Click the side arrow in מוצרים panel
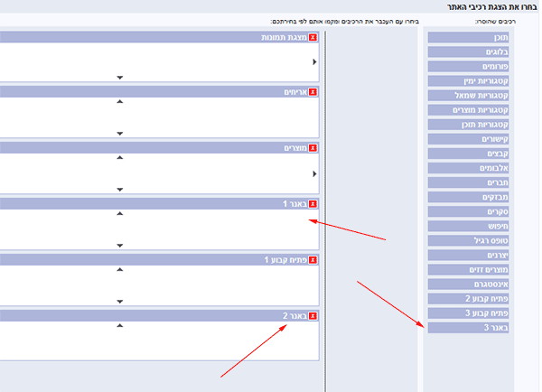542x392 pixels. [x=314, y=173]
